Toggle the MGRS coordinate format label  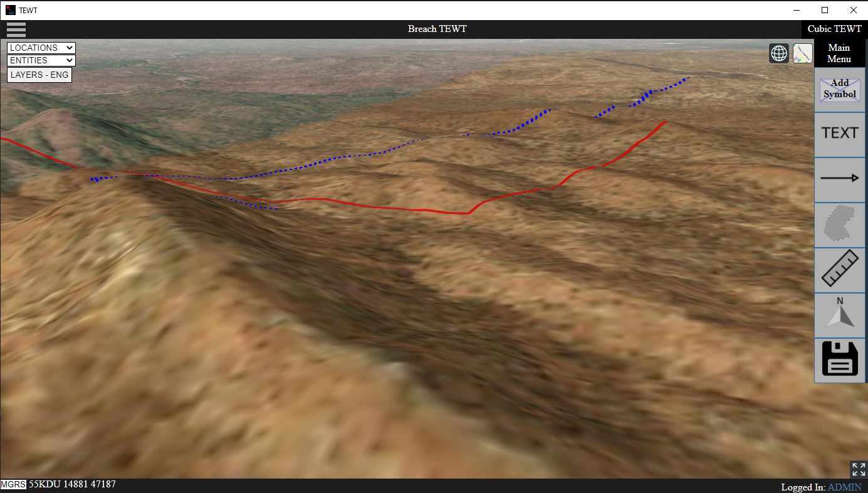coord(13,485)
